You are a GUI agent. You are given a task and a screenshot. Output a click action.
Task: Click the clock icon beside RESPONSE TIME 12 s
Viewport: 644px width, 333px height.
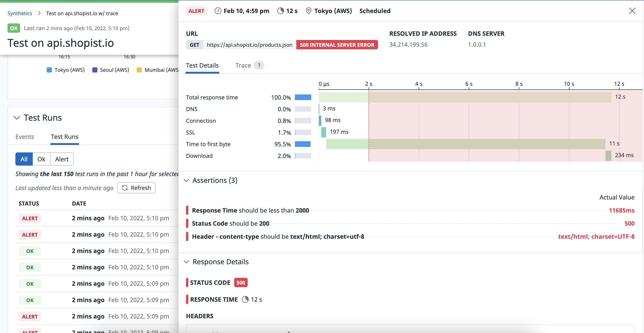point(246,299)
